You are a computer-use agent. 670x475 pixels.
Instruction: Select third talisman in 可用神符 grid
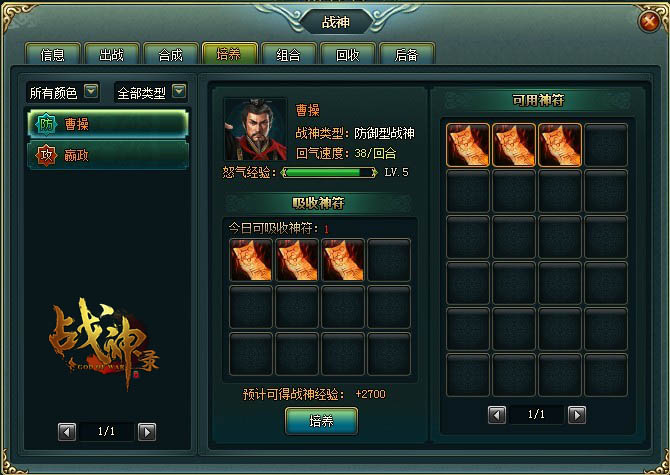pos(560,145)
